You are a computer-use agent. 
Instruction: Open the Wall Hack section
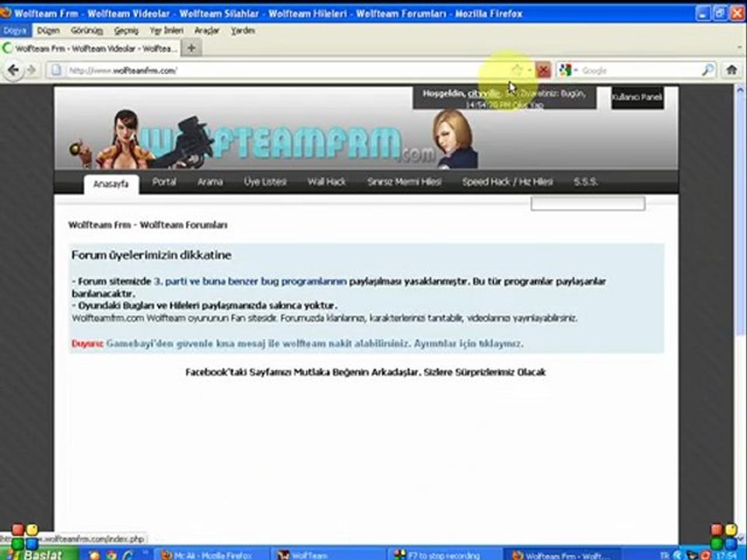click(326, 181)
